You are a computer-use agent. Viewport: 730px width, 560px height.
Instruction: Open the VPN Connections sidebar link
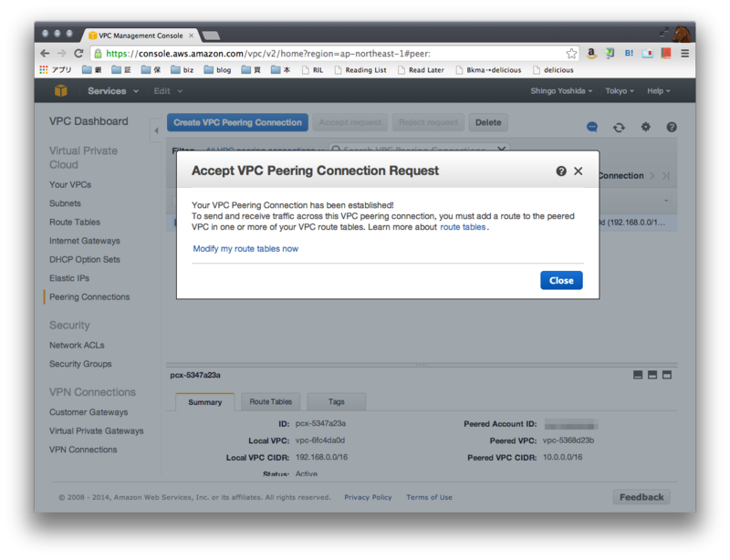coord(83,450)
